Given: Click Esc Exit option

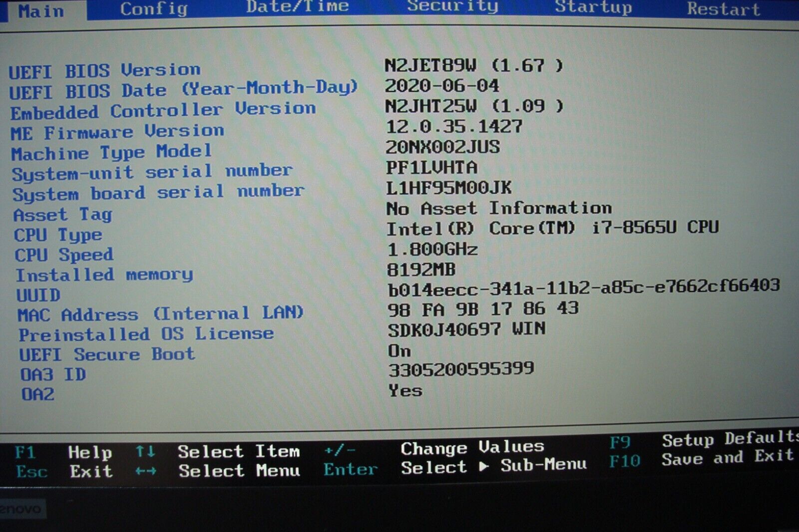Looking at the screenshot, I should pos(65,471).
